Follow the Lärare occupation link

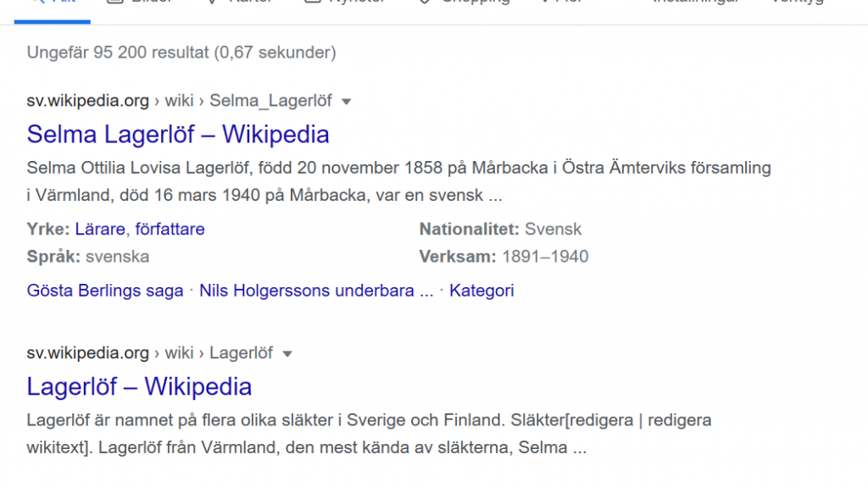click(100, 229)
